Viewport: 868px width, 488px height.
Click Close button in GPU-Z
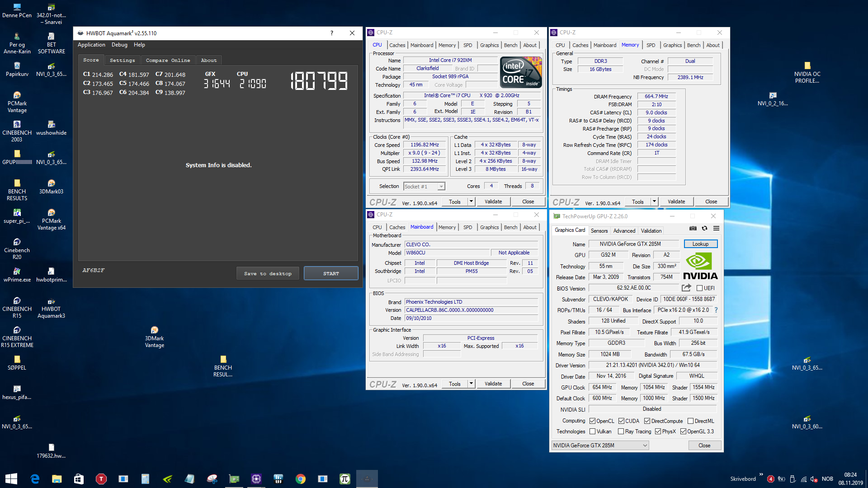tap(704, 446)
